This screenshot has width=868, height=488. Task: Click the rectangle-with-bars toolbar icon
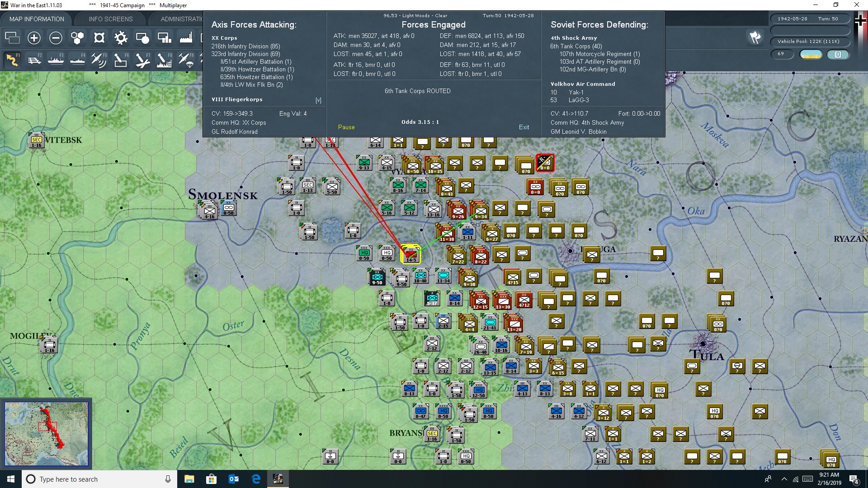pyautogui.click(x=164, y=38)
